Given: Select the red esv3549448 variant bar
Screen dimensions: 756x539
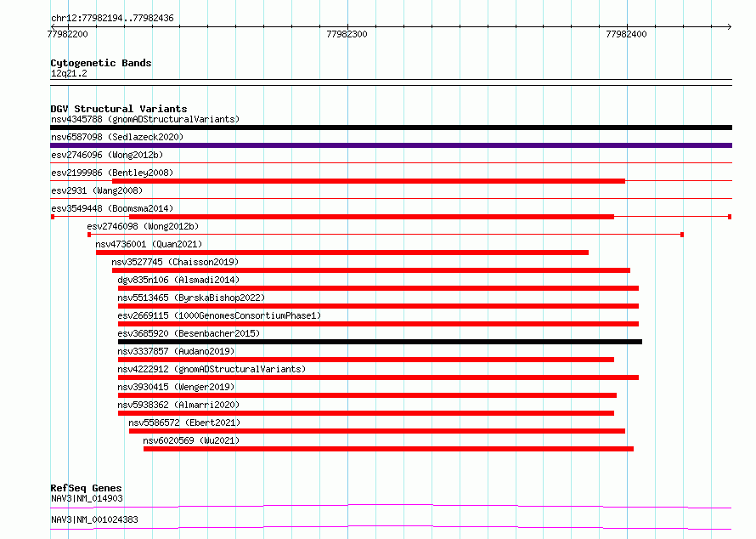Looking at the screenshot, I should pyautogui.click(x=371, y=217).
